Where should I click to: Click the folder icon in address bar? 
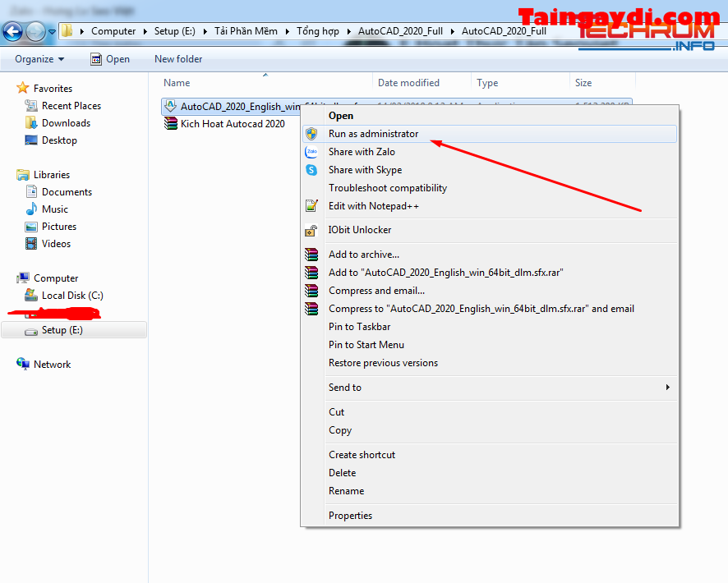(67, 31)
